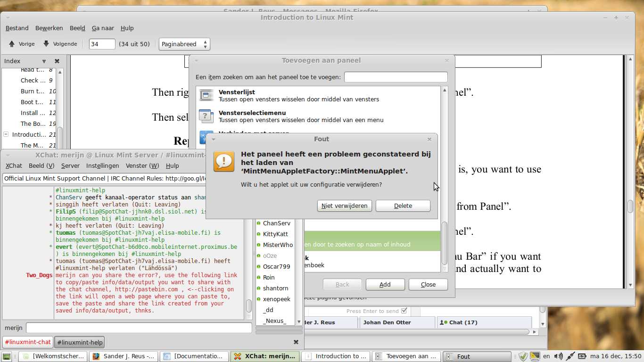Switch to XChat merijn taskbar item
Screen dimensions: 644x362
(265, 356)
